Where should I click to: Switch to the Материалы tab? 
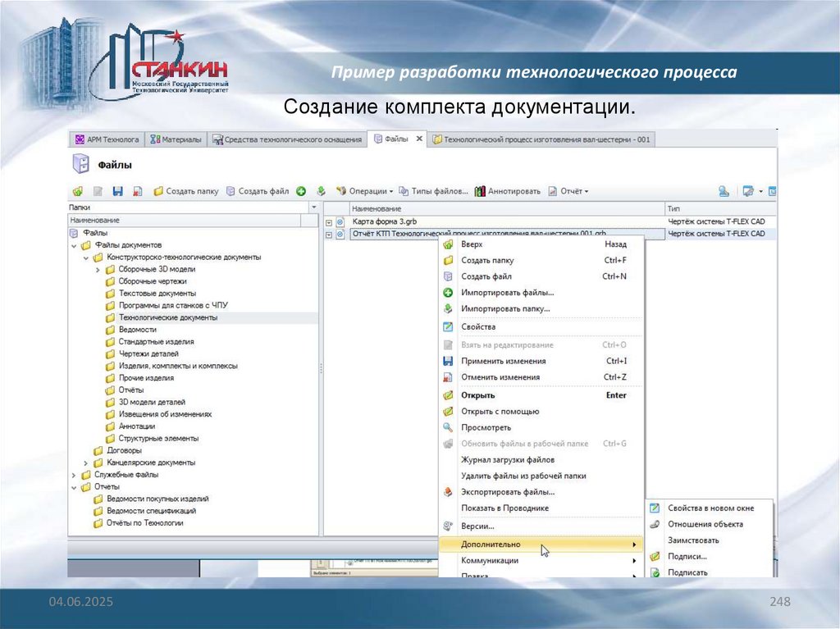[x=176, y=139]
